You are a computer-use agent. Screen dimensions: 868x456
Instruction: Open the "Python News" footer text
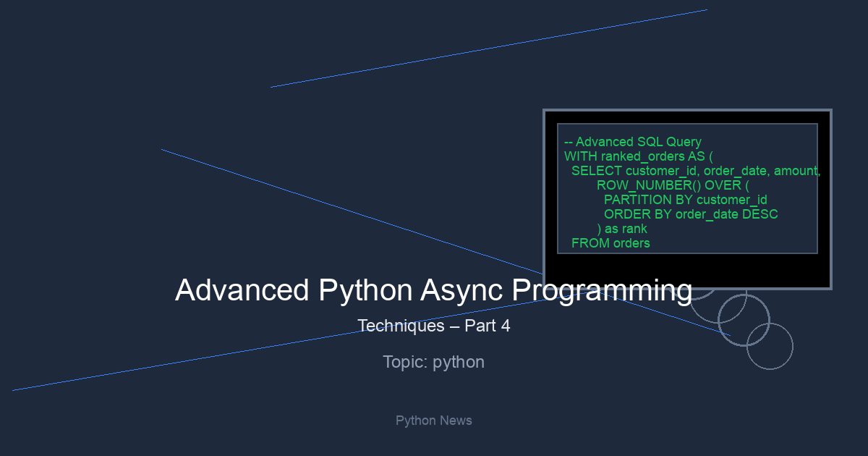[433, 421]
